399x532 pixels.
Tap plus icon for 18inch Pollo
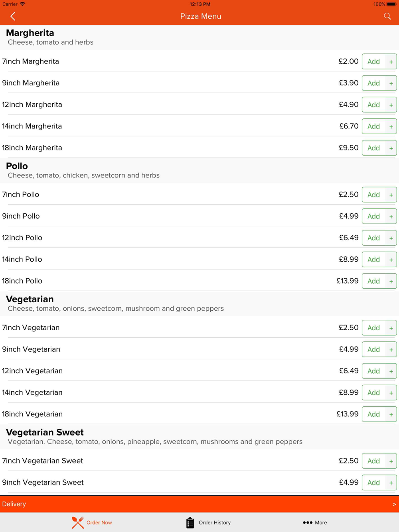(391, 281)
